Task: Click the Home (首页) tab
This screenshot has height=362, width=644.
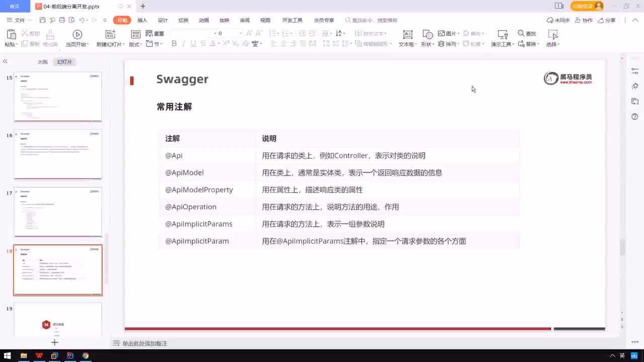Action: 15,7
